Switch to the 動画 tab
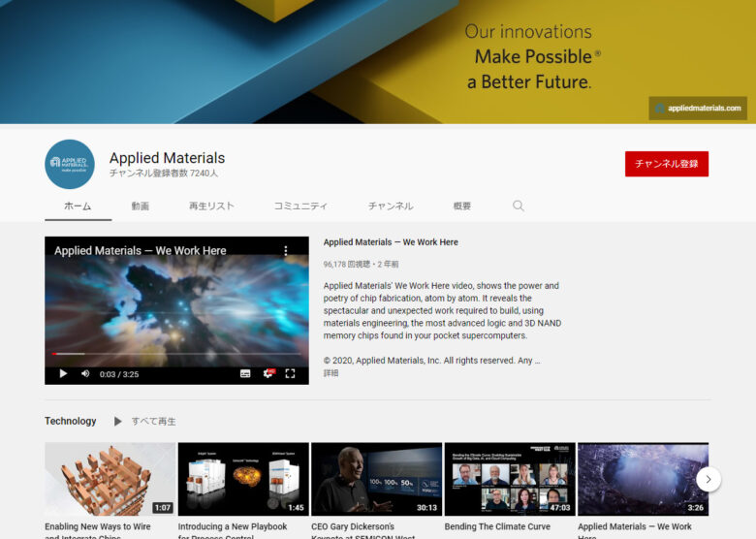 pyautogui.click(x=141, y=206)
